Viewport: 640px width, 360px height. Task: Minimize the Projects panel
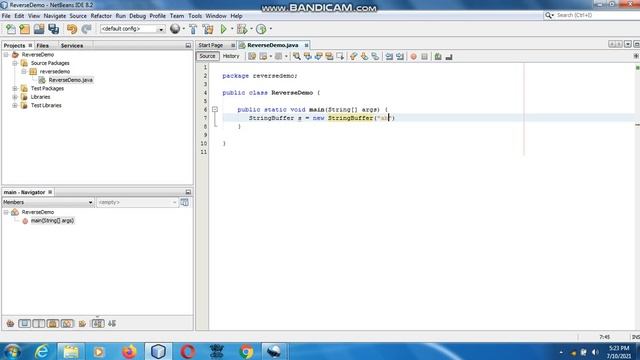click(x=188, y=46)
